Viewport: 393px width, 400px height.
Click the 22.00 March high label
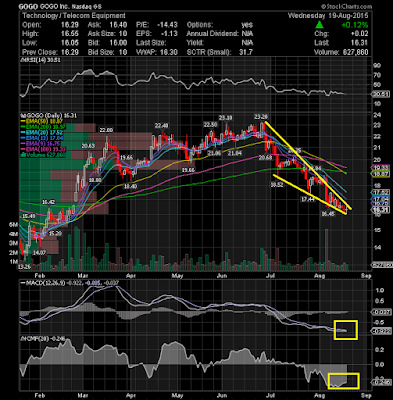point(106,130)
